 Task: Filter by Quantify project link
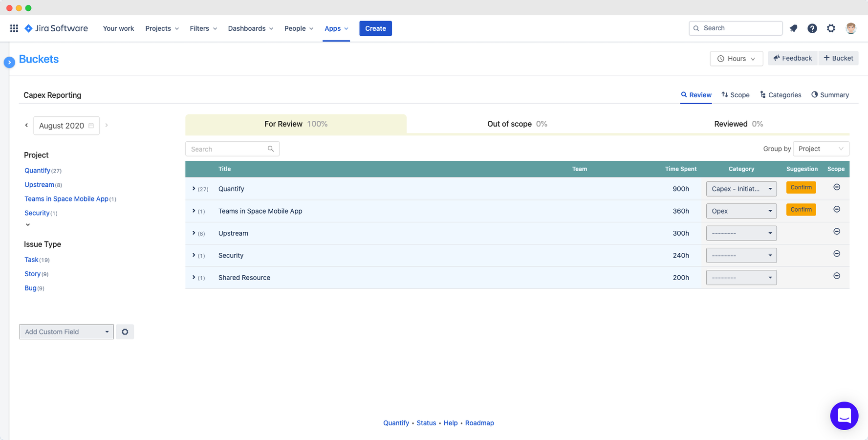pos(37,171)
